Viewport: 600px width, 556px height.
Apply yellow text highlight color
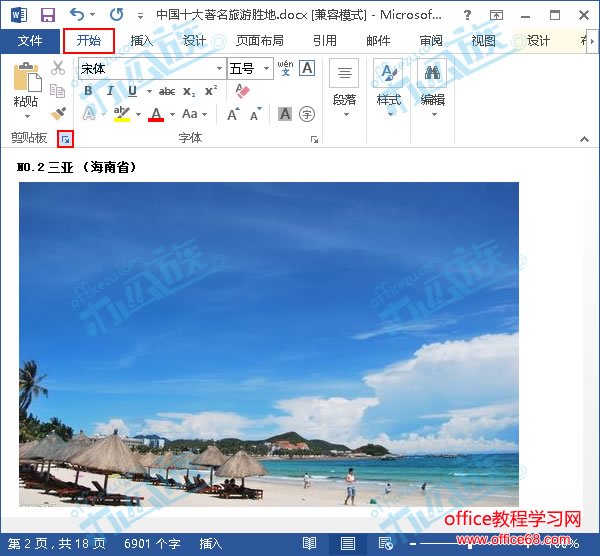click(x=122, y=114)
